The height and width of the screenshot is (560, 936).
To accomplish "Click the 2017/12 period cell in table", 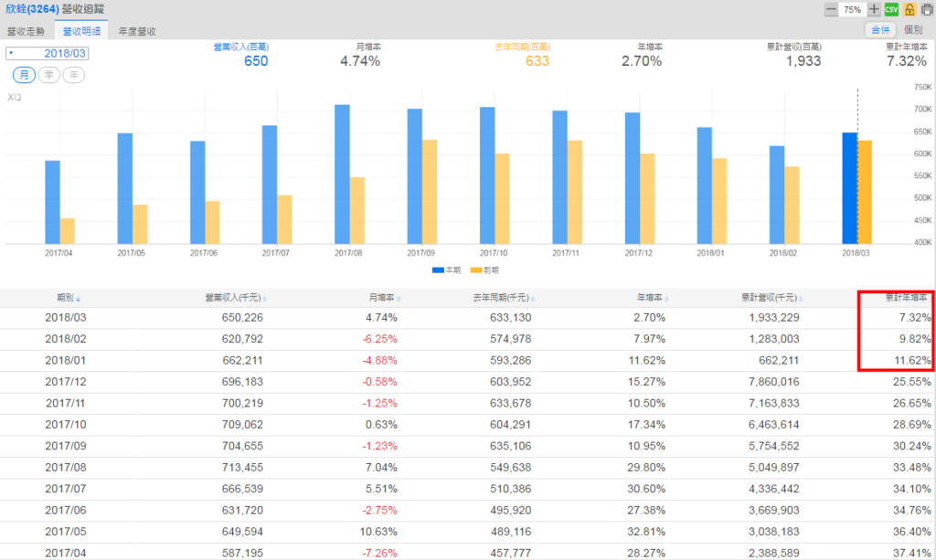I will tap(66, 382).
